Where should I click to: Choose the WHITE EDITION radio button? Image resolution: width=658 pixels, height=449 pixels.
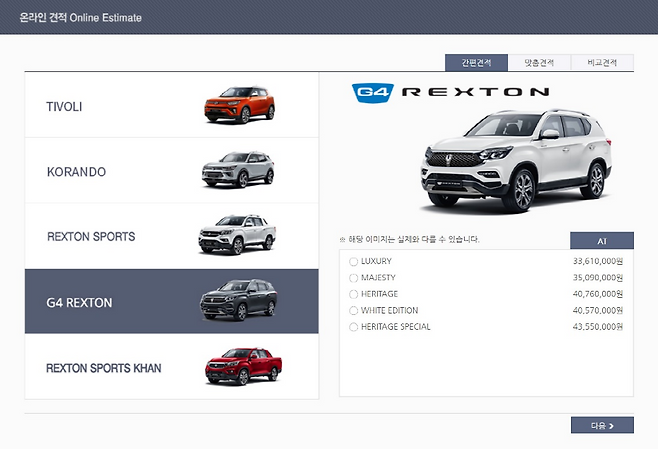coord(353,311)
